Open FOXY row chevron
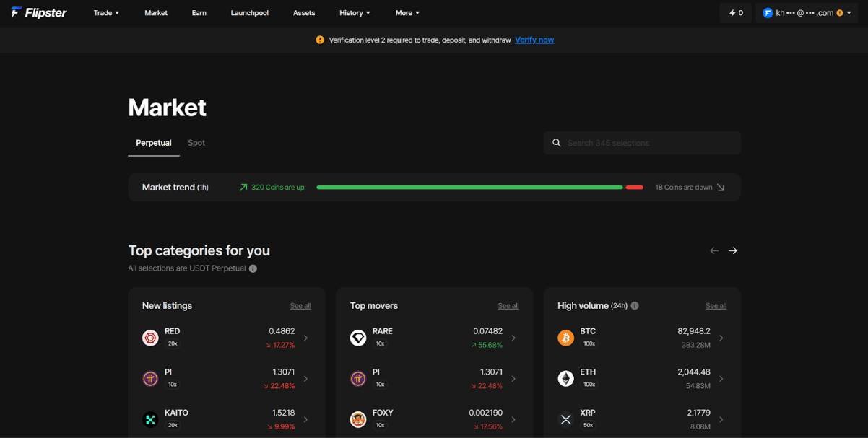 [x=513, y=419]
